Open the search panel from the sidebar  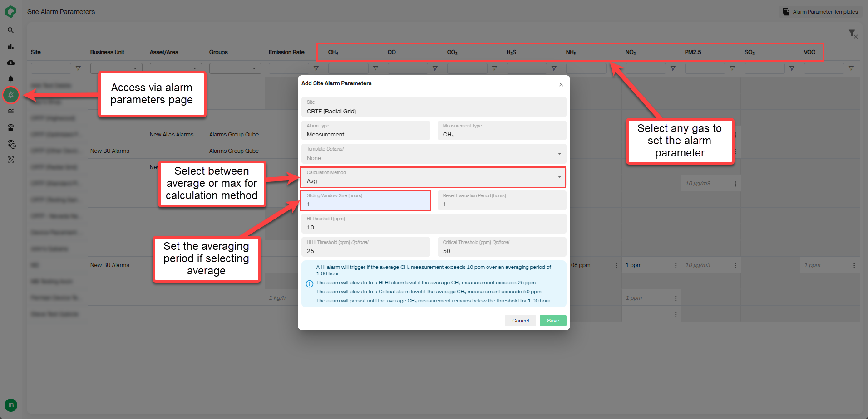[x=11, y=30]
